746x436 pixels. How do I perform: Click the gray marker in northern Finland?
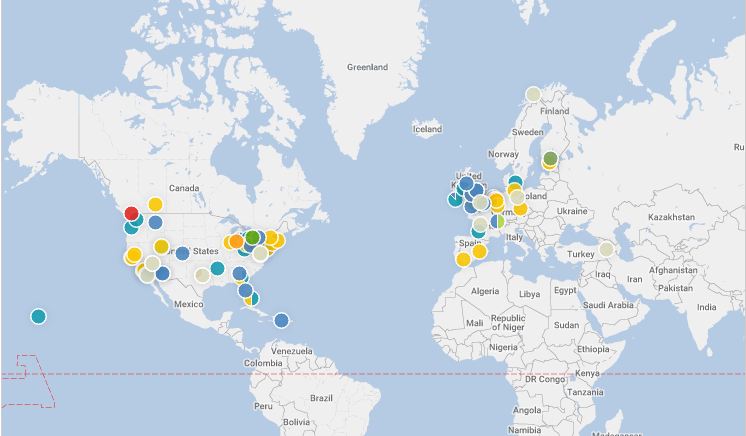tap(533, 94)
